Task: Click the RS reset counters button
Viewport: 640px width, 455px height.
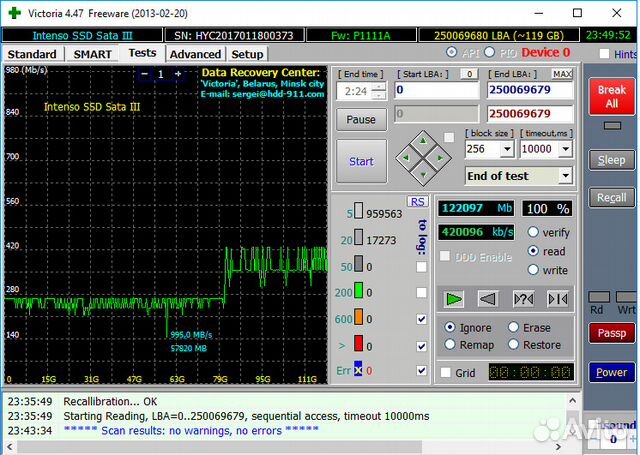Action: point(417,202)
